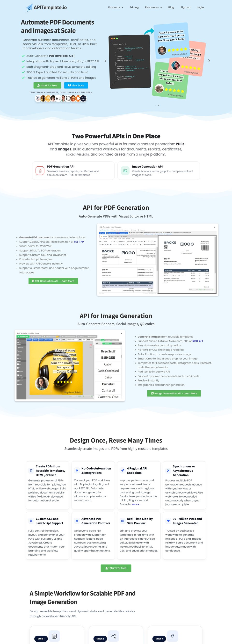Select the first carousel dot indicator

pyautogui.click(x=156, y=105)
